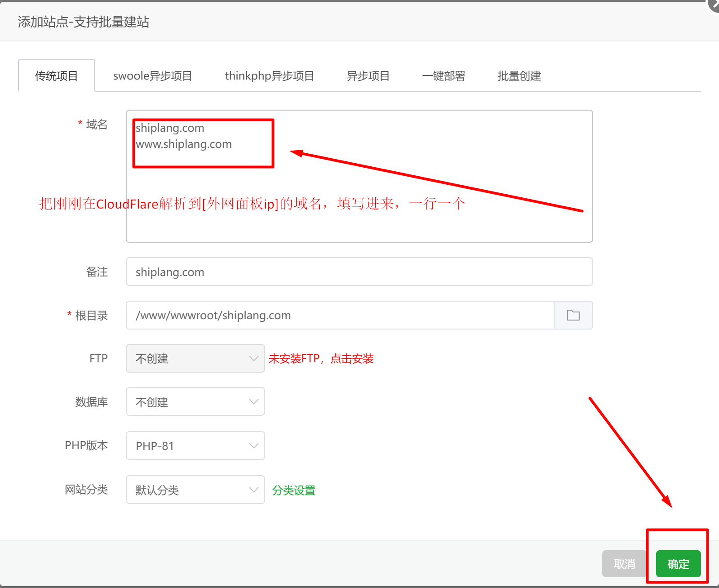This screenshot has width=719, height=588.
Task: Expand the 数据库 dropdown
Action: coord(195,401)
